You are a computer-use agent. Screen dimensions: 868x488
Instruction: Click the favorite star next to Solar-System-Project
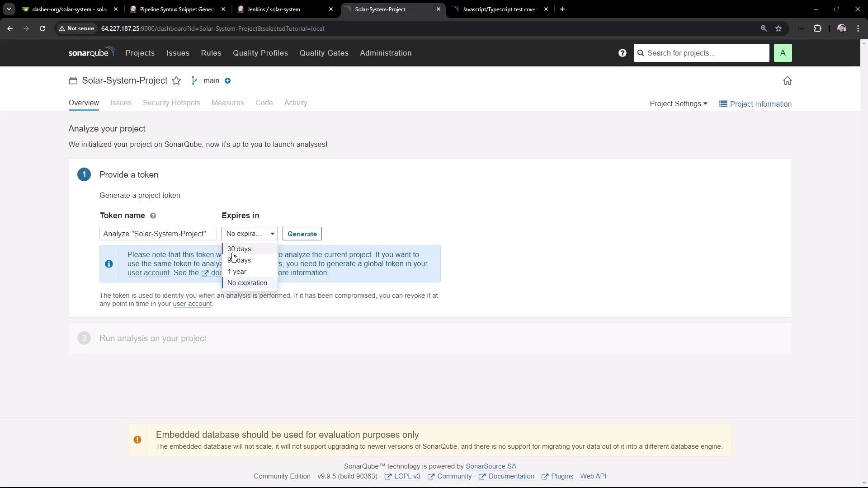point(176,81)
